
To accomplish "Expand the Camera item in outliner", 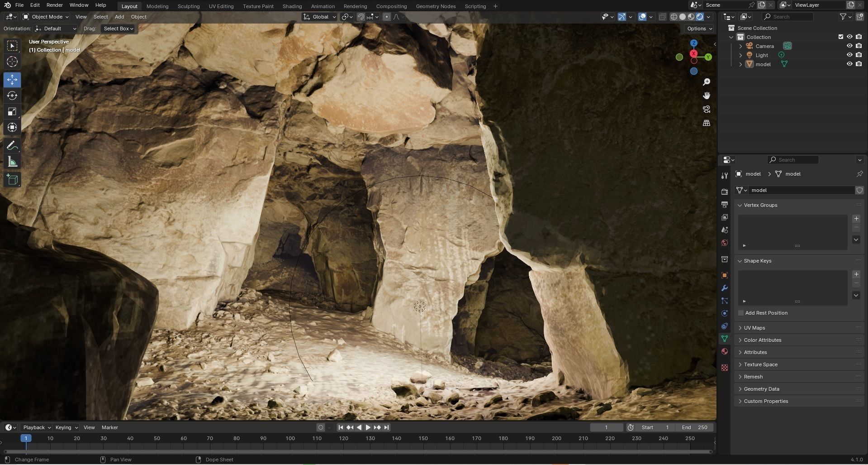I will click(x=740, y=46).
